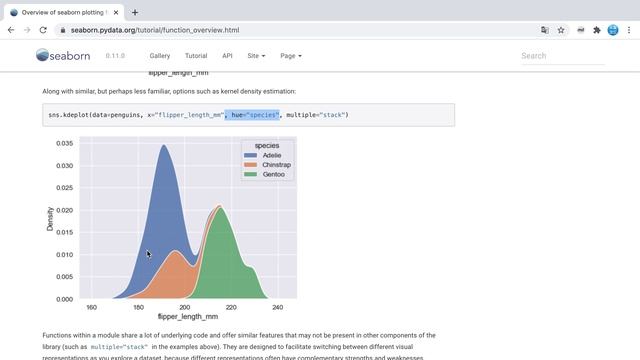Click the extension icon left of puzzle icon
Image resolution: width=640 pixels, height=360 pixels.
coord(580,30)
